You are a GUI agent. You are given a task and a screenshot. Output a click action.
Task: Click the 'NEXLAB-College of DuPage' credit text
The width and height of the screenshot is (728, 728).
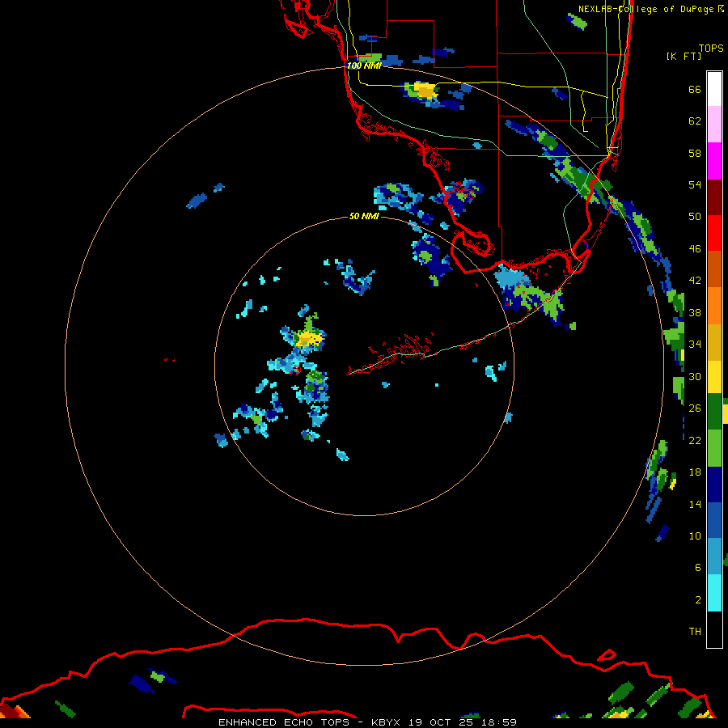pos(646,9)
